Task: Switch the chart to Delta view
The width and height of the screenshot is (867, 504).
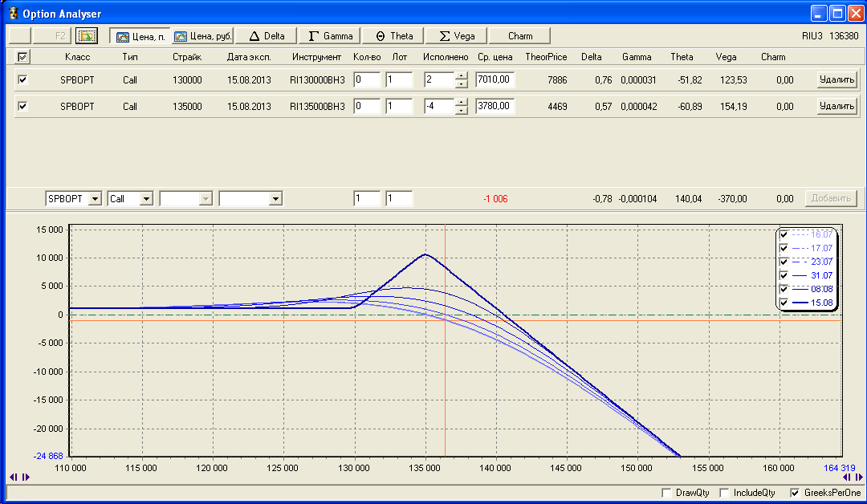Action: [x=267, y=36]
